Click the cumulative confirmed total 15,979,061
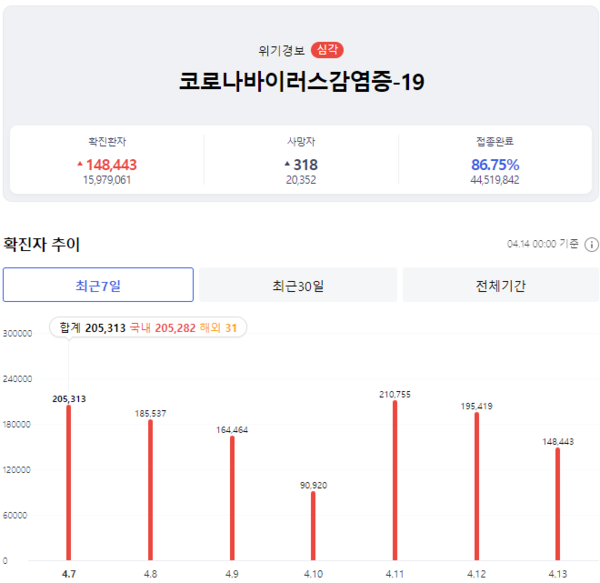Image resolution: width=600 pixels, height=583 pixels. coord(107,180)
